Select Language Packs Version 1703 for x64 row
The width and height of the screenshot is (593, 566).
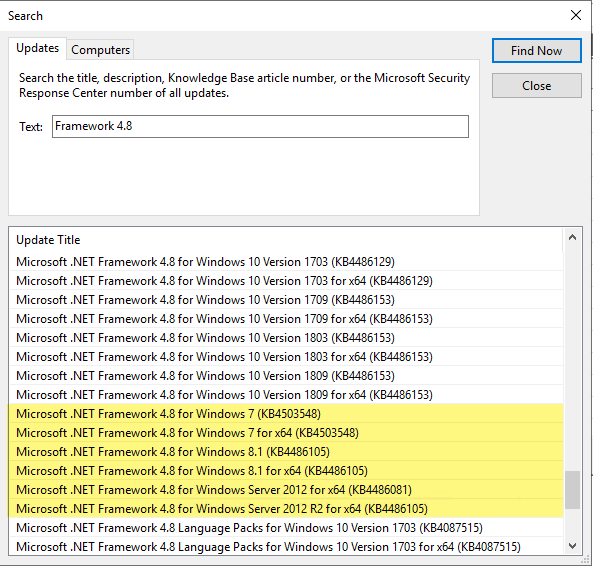(286, 547)
